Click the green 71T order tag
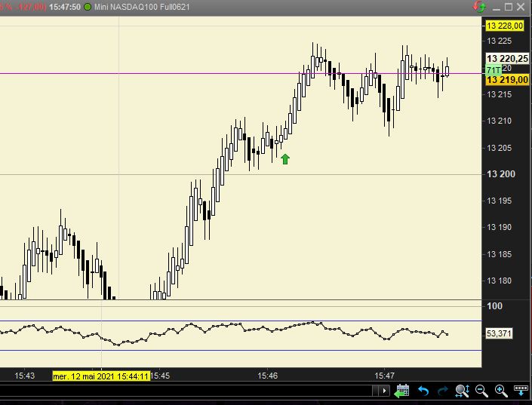The height and width of the screenshot is (405, 532). point(494,70)
